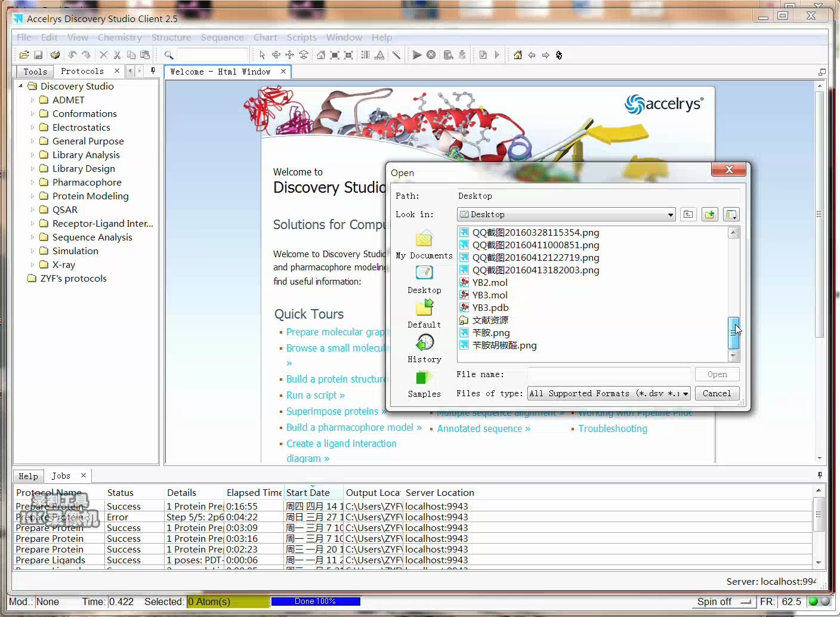840x617 pixels.
Task: Open the Troubleshooting link
Action: (613, 428)
